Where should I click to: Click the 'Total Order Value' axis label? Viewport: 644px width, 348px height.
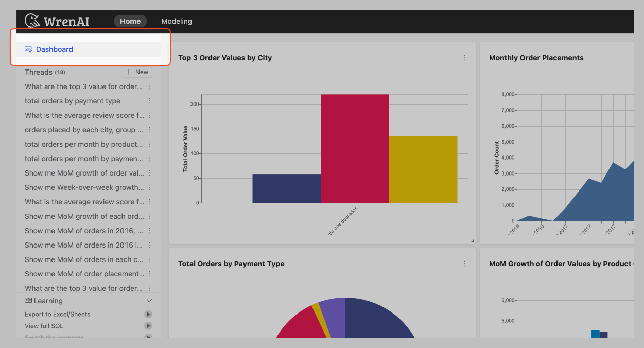(185, 148)
